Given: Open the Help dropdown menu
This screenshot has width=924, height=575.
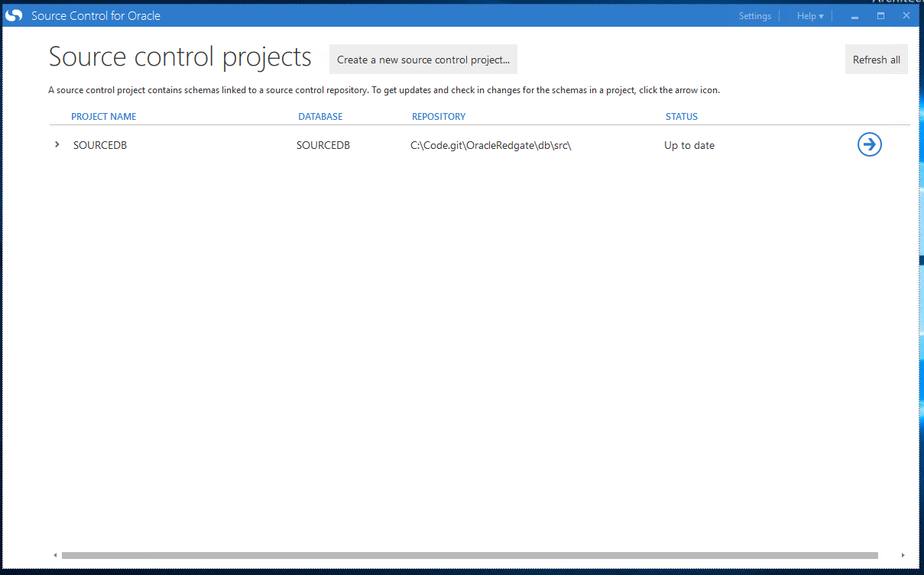Looking at the screenshot, I should (x=809, y=16).
